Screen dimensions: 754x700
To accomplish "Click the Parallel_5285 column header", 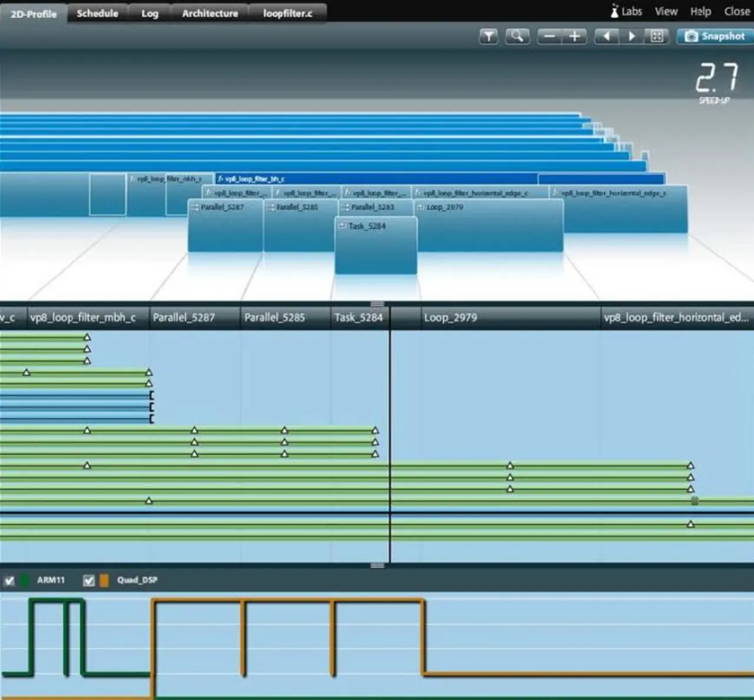I will 275,317.
